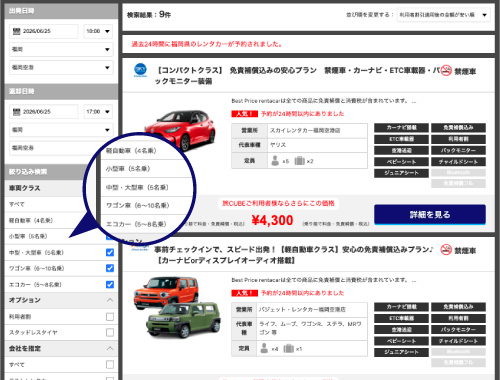This screenshot has width=500, height=380.
Task: Click the ジュニアシート tag on the バジェット card
Action: (x=401, y=352)
